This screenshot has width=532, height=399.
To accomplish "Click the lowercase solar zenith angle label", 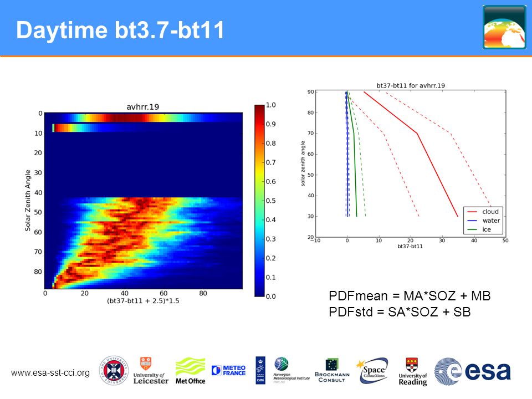I will click(303, 163).
